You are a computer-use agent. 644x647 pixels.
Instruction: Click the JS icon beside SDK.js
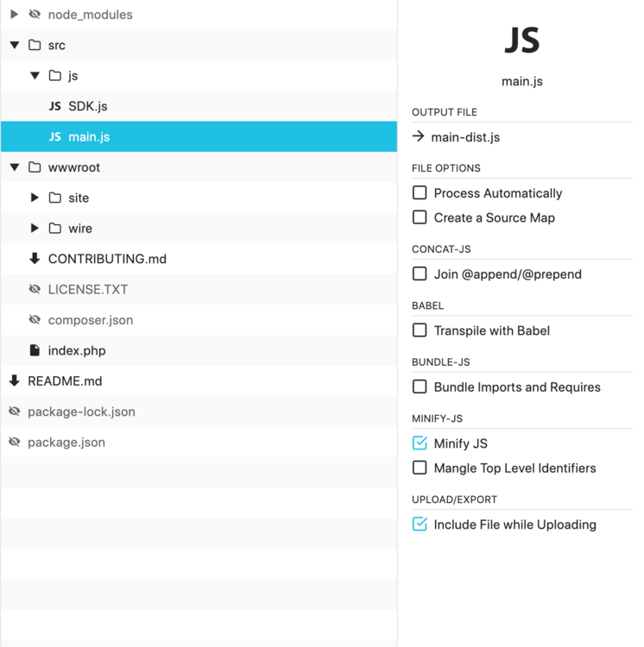(55, 106)
